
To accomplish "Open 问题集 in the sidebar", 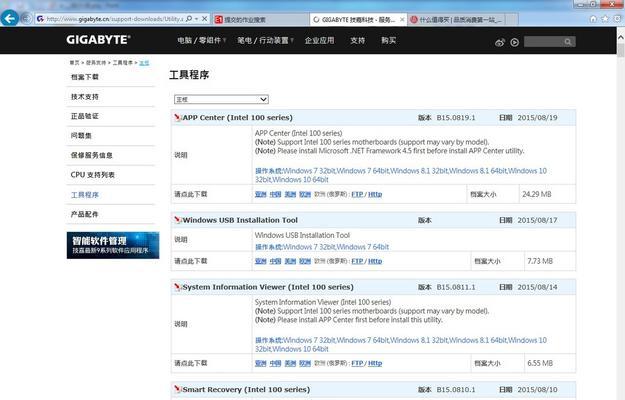I will 81,135.
